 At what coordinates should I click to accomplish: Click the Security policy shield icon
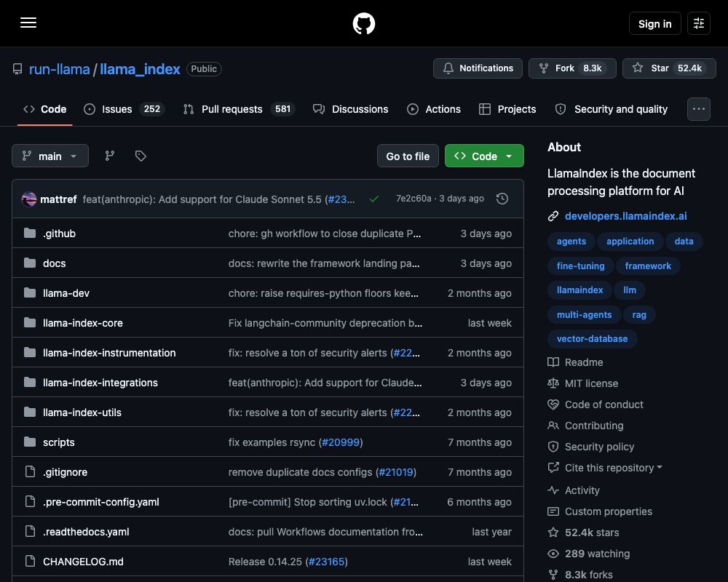pyautogui.click(x=553, y=447)
